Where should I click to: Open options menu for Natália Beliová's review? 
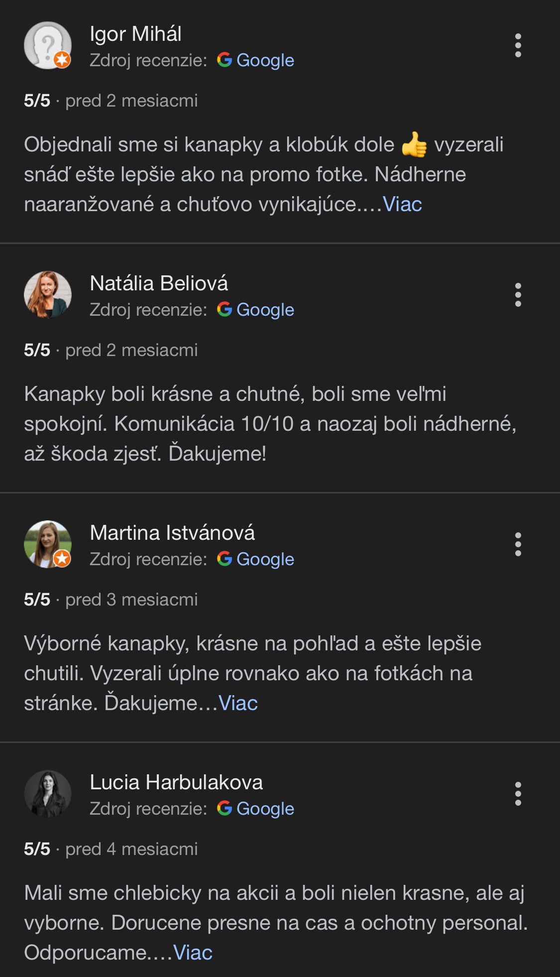pos(518,295)
